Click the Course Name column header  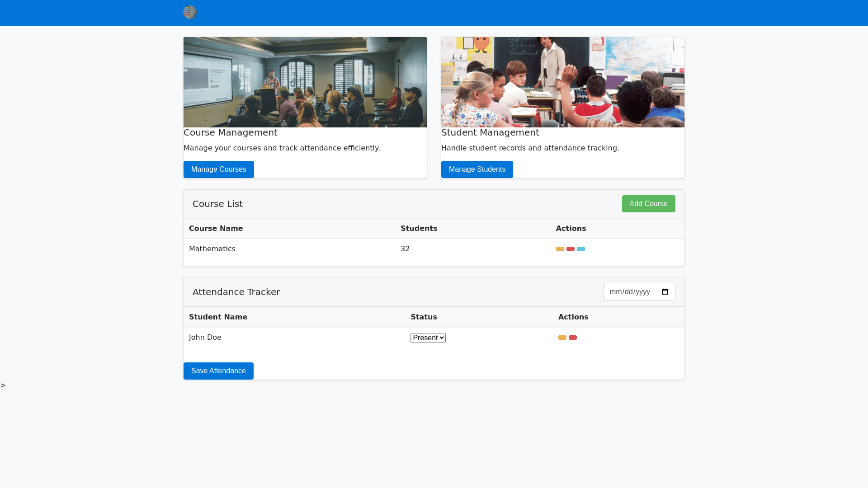point(216,229)
